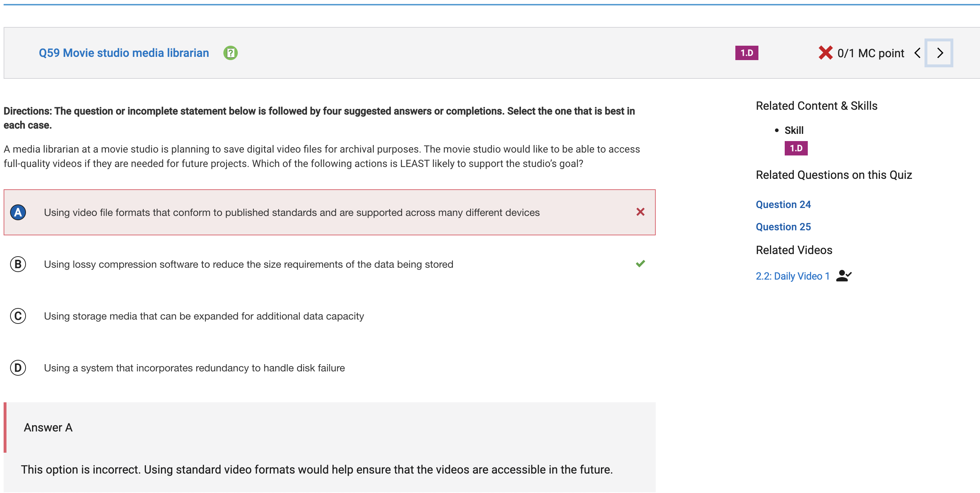Screen dimensions: 980x493
Task: Click the expandable storage media option text
Action: 204,316
